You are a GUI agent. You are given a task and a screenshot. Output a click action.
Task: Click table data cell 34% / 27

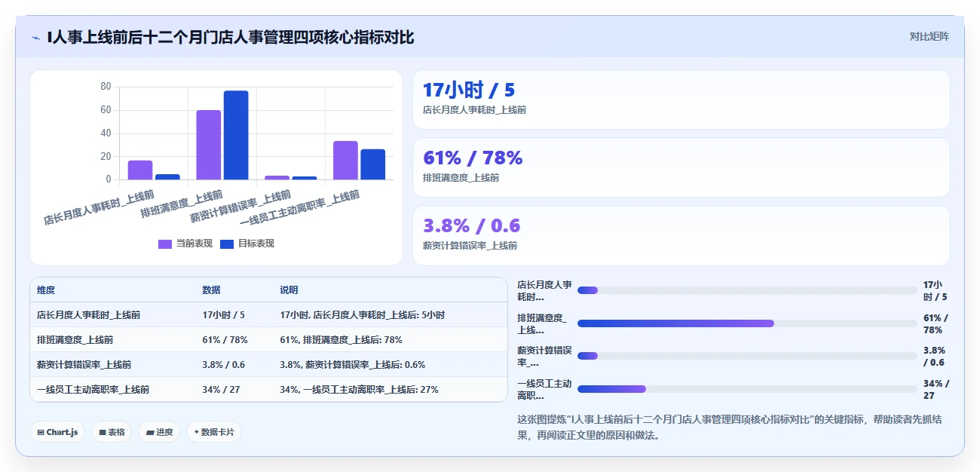click(221, 390)
